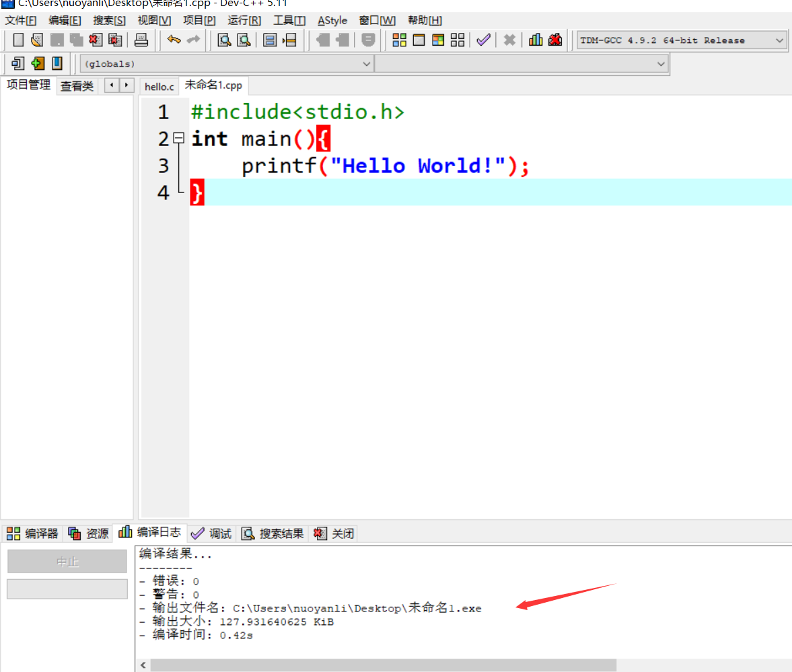Open the 工具[T] menu
792x672 pixels.
tap(289, 20)
